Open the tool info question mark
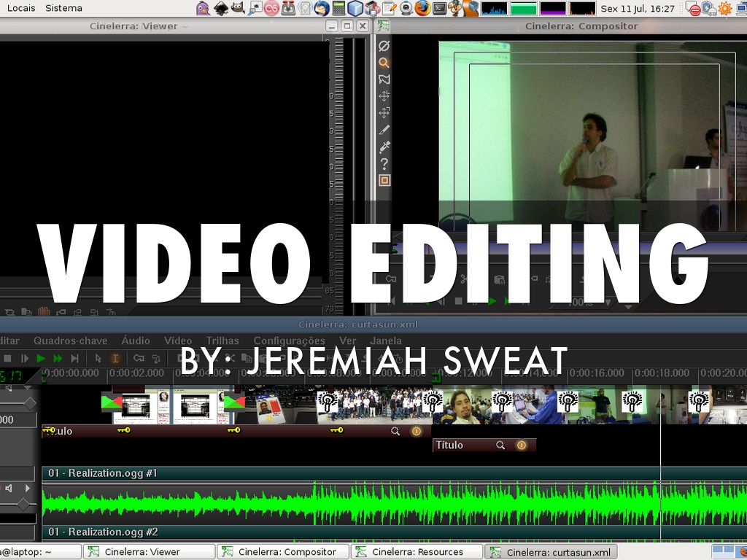This screenshot has height=560, width=747. pyautogui.click(x=384, y=163)
